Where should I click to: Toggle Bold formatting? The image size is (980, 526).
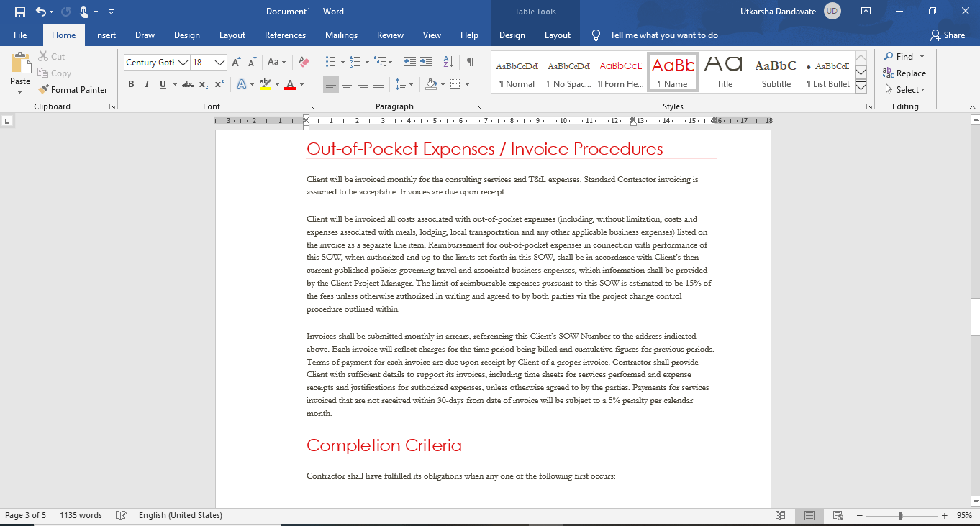[x=131, y=84]
